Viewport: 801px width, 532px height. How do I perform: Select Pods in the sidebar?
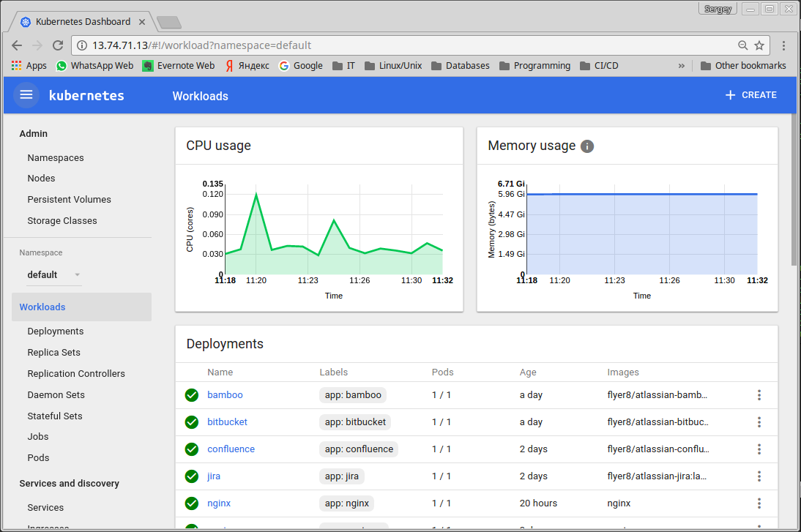(37, 457)
